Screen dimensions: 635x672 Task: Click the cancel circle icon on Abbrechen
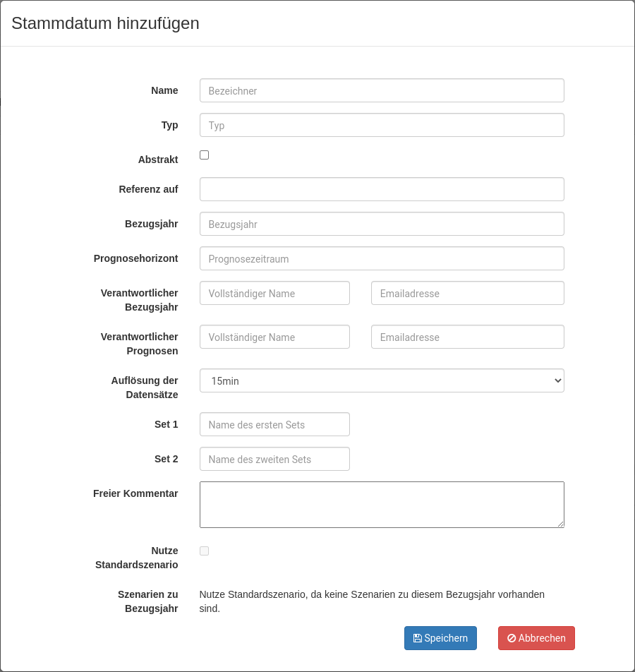tap(512, 638)
